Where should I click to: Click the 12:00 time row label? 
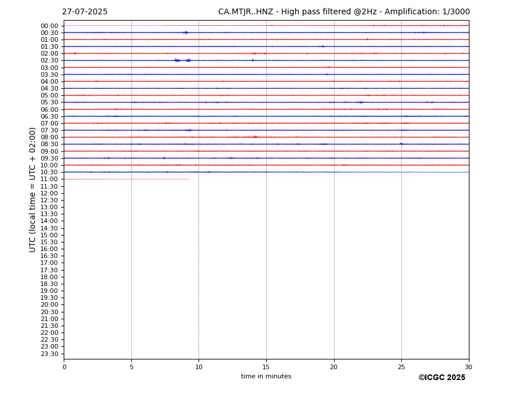coord(49,193)
